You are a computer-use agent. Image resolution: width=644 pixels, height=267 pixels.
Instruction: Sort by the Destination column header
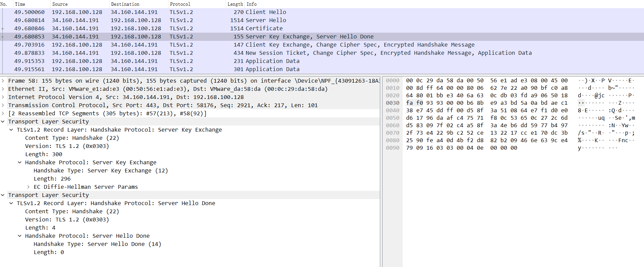(x=139, y=4)
